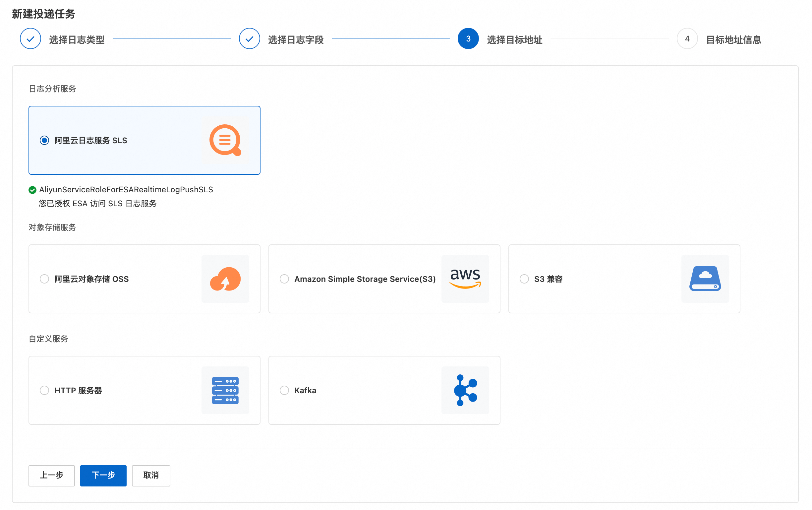This screenshot has height=510, width=812.
Task: Click the S3 compatible storage drive icon
Action: pyautogui.click(x=705, y=279)
